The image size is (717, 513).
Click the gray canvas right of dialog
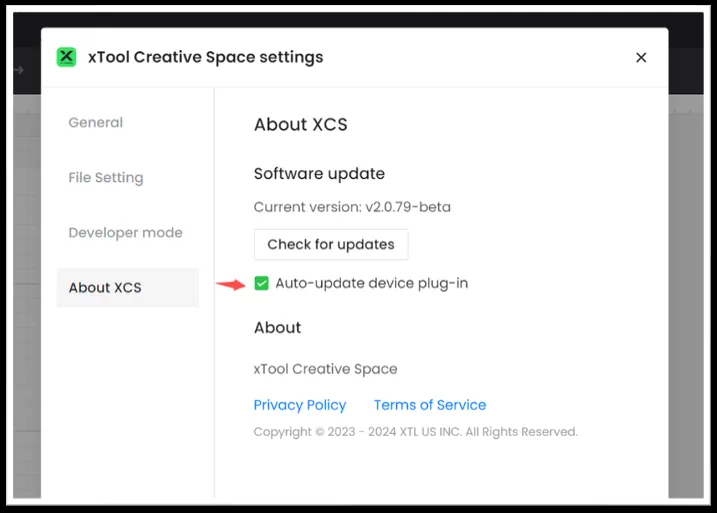[686, 297]
